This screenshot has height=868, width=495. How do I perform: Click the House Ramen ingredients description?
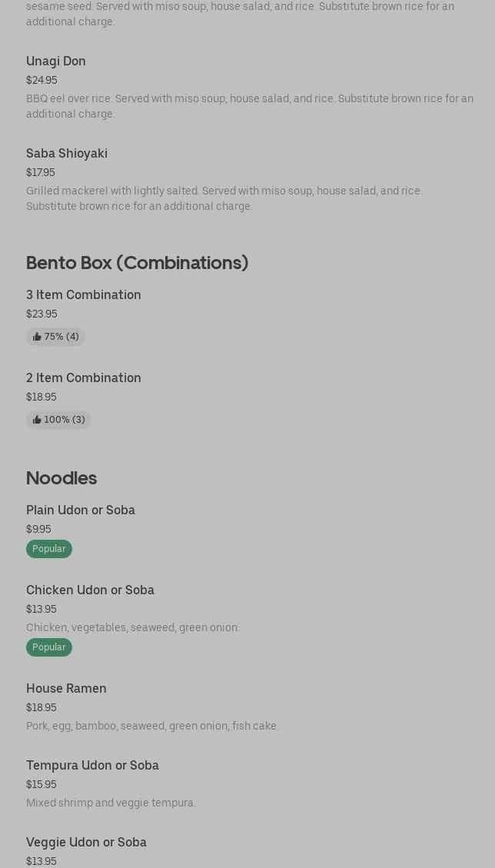[152, 727]
